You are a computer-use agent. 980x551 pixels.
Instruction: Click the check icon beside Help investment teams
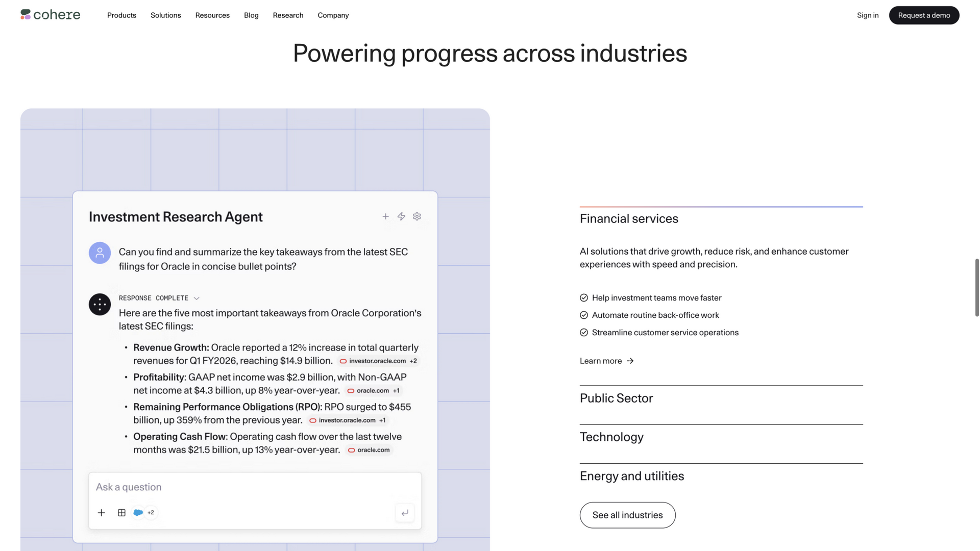pos(584,298)
